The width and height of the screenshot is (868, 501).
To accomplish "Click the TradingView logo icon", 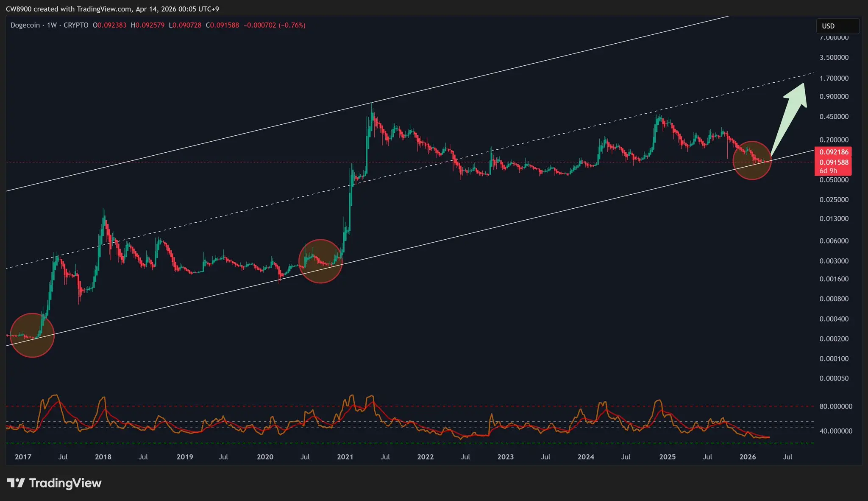I will pos(16,483).
